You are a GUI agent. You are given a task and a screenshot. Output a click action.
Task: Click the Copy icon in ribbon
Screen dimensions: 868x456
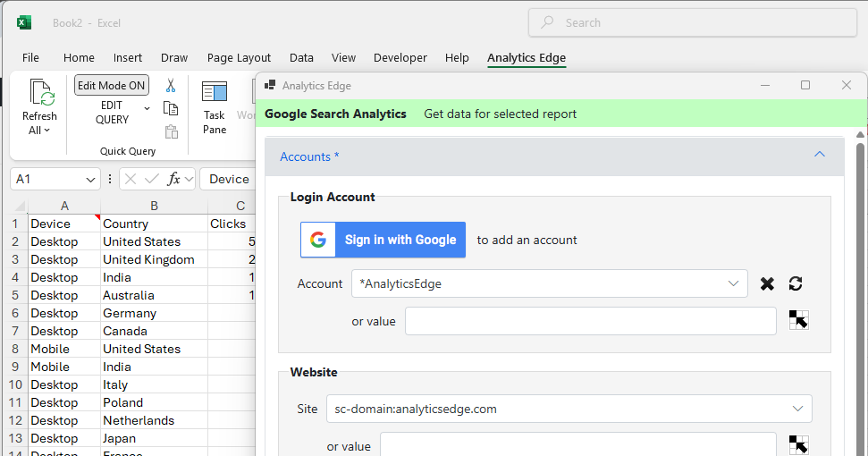[x=171, y=108]
